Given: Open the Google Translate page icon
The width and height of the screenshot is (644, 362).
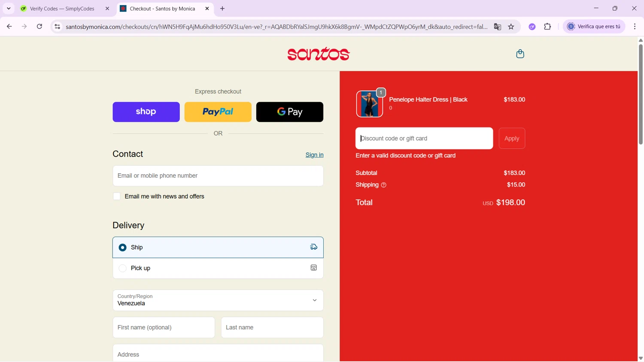Looking at the screenshot, I should (x=498, y=27).
